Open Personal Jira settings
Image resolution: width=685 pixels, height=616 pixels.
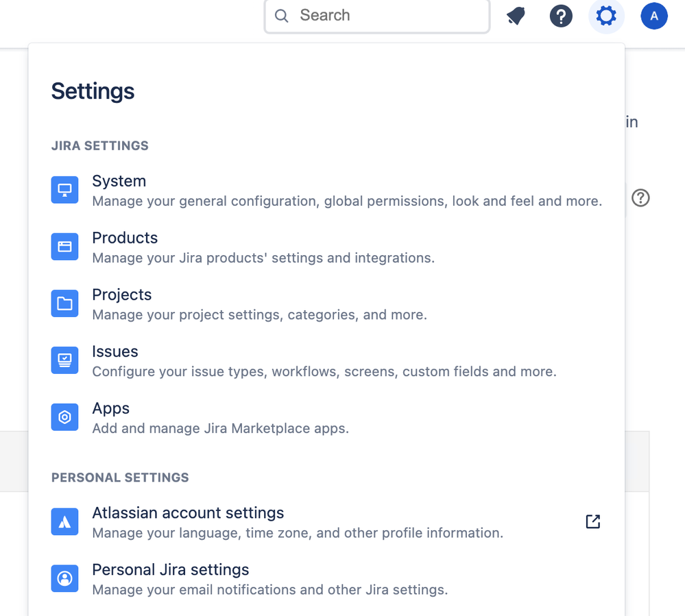point(327,579)
